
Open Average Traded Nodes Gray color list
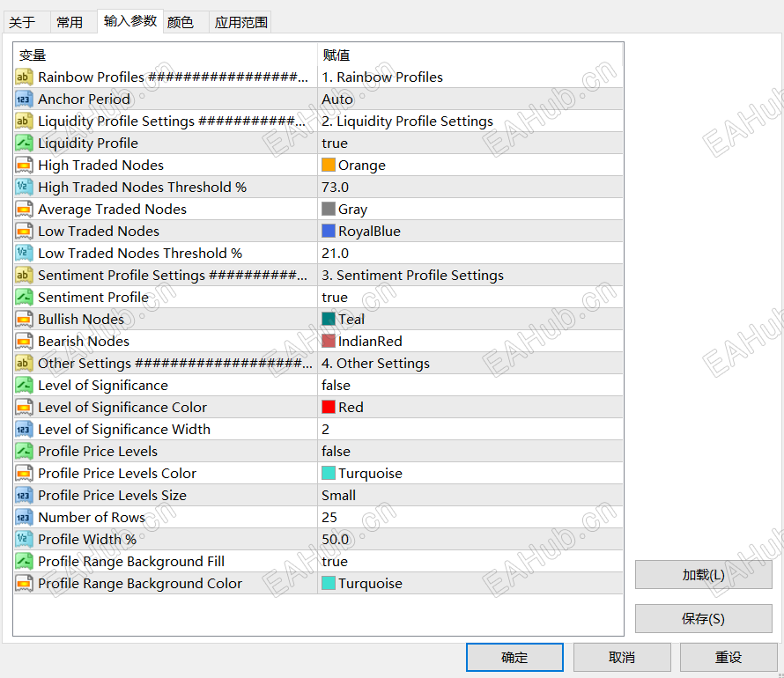pos(470,210)
